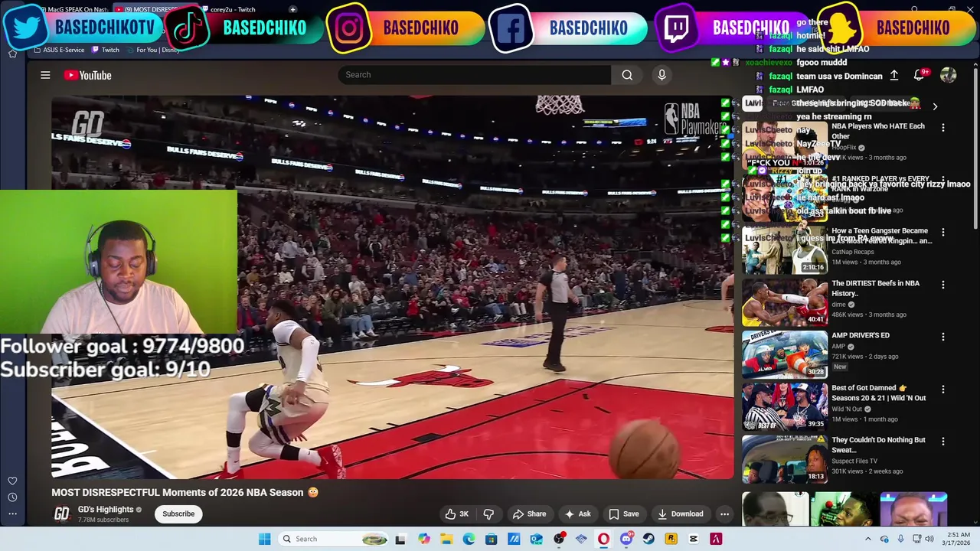Click the main video player
Screen dimensions: 980x551
pos(392,287)
